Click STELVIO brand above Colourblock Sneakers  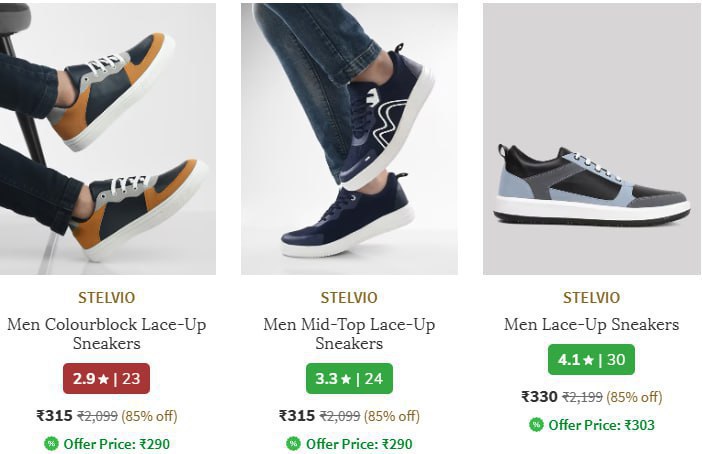coord(107,297)
